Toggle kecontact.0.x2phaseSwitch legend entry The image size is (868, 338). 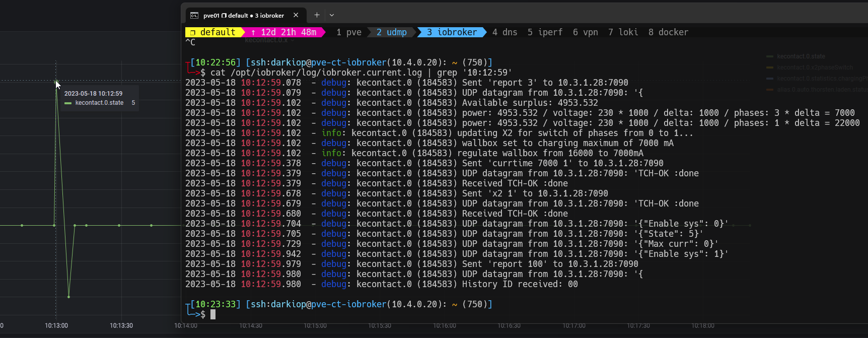point(814,67)
